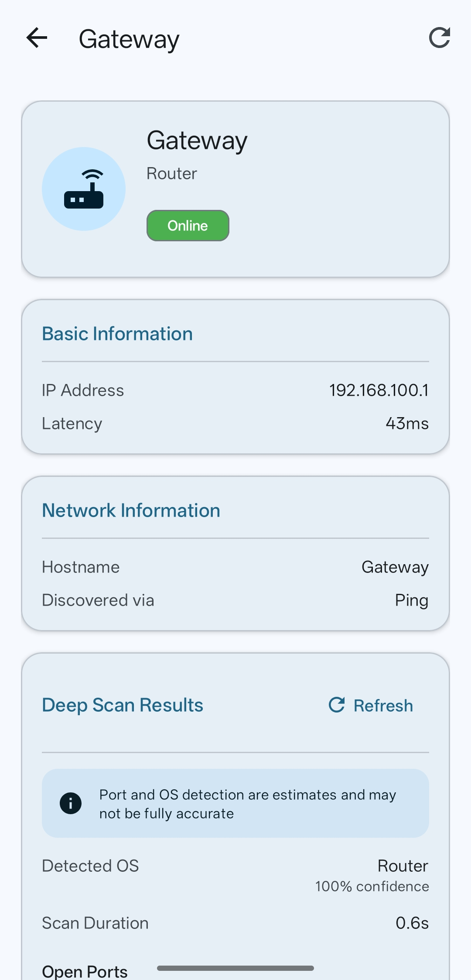Tap the Scan Duration 0.6s value
Viewport: 471px width, 980px height.
pos(412,923)
